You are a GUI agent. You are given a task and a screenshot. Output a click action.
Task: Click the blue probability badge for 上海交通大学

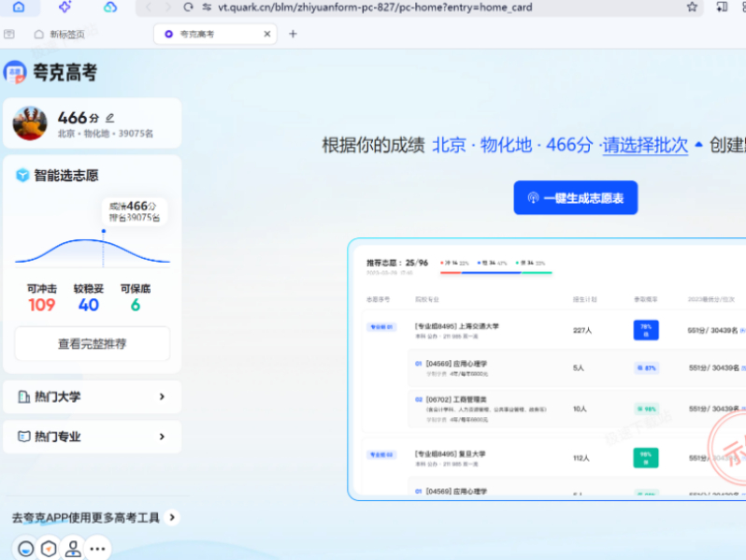(646, 330)
